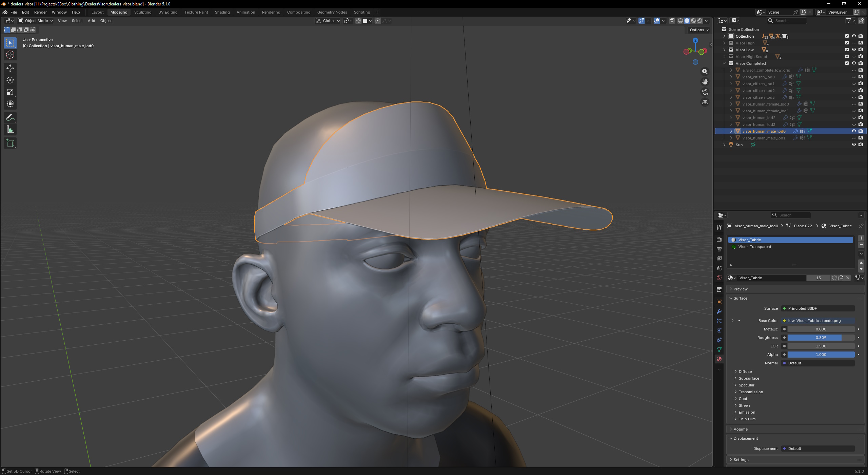This screenshot has height=475, width=868.
Task: Select the Rotate tool
Action: [10, 80]
